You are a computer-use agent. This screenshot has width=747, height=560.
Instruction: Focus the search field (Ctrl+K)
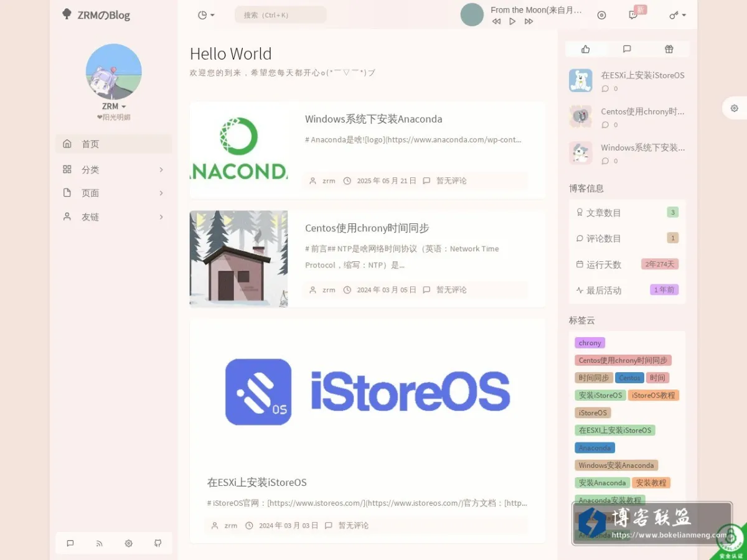click(280, 15)
